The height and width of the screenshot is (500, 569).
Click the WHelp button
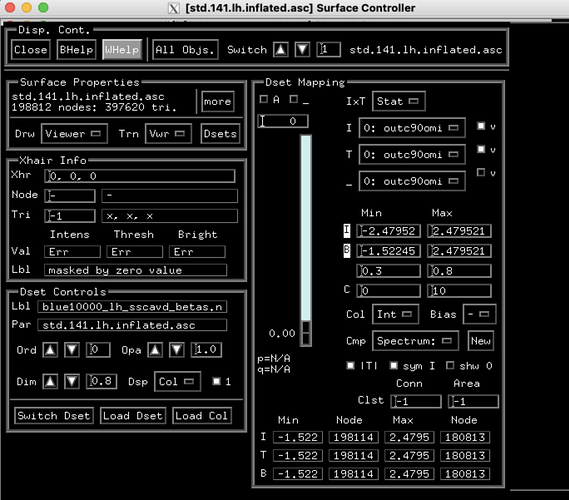coord(122,49)
